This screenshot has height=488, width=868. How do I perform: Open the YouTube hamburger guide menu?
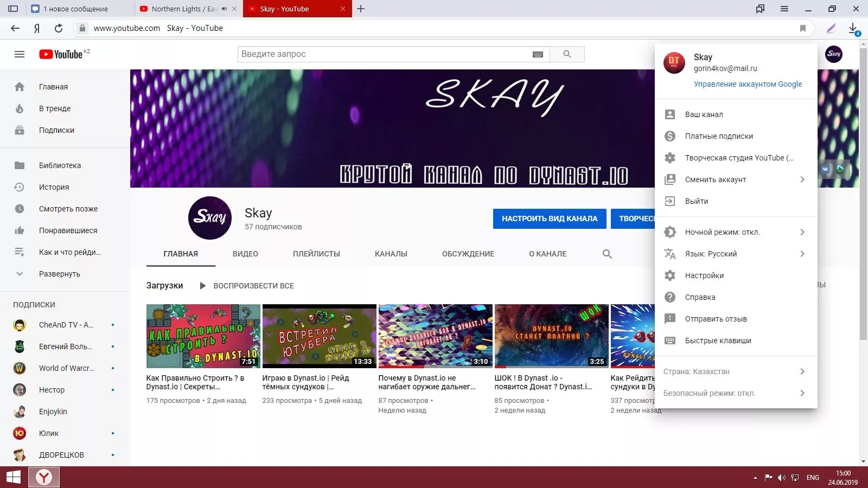pyautogui.click(x=20, y=54)
